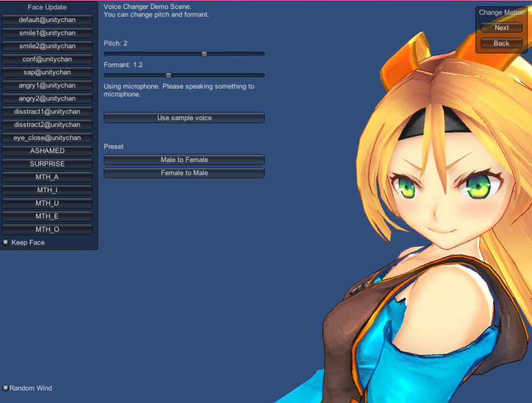Set face to sap@unitychan
This screenshot has width=532, height=403.
tap(47, 72)
